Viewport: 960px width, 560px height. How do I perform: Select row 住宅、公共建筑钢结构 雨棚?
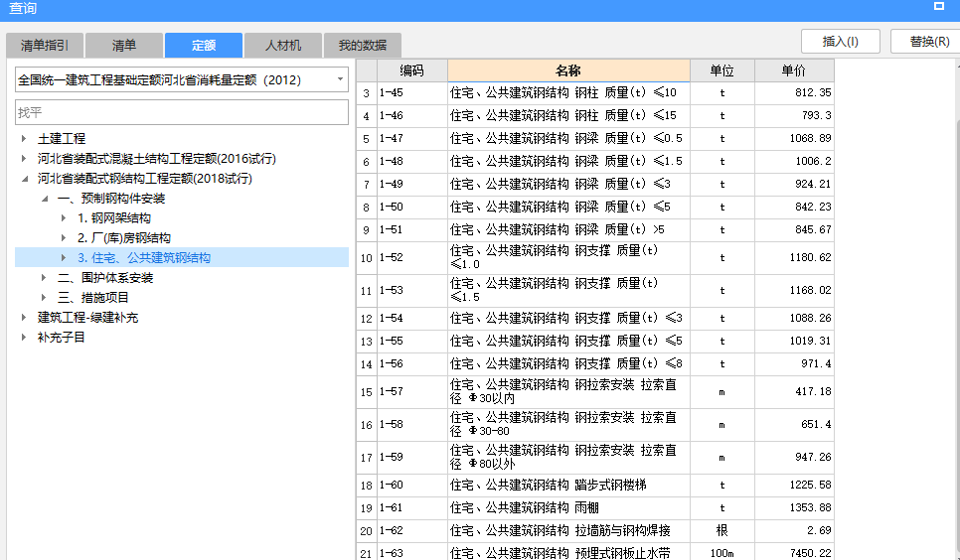568,507
